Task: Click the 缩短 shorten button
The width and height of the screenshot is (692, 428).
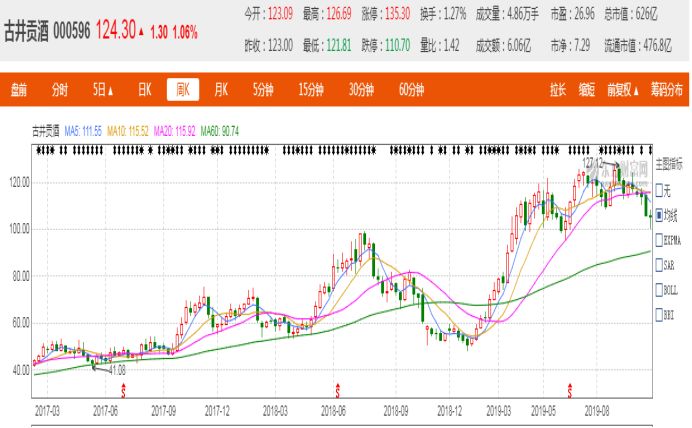Action: pos(587,90)
